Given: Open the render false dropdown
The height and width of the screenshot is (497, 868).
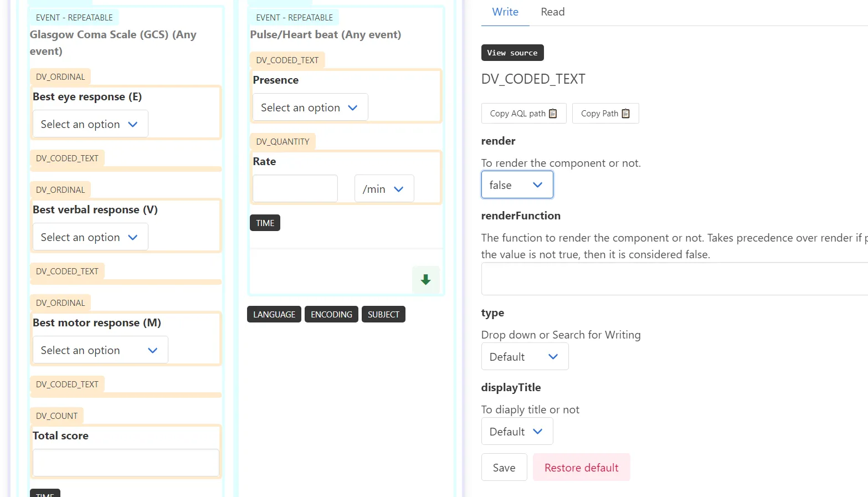Looking at the screenshot, I should coord(517,185).
